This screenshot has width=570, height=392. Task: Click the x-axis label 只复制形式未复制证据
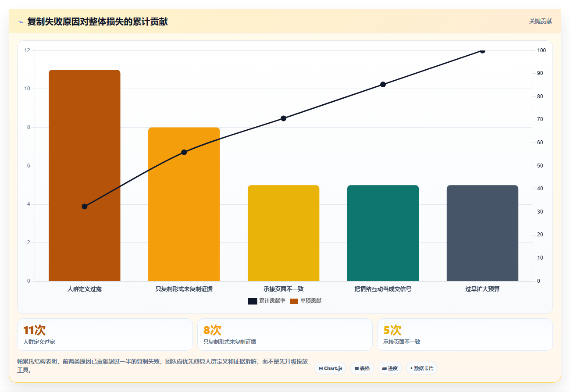(x=184, y=289)
